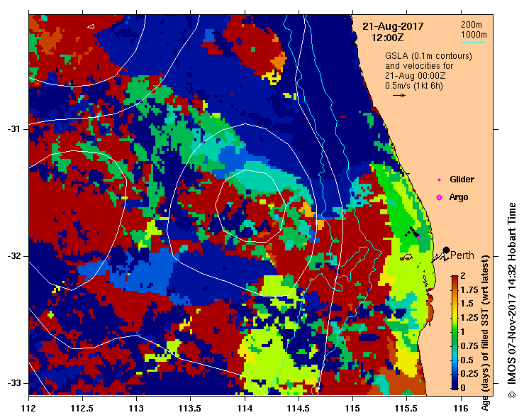Click the longitude label 115
The image size is (524, 420).
click(x=352, y=409)
